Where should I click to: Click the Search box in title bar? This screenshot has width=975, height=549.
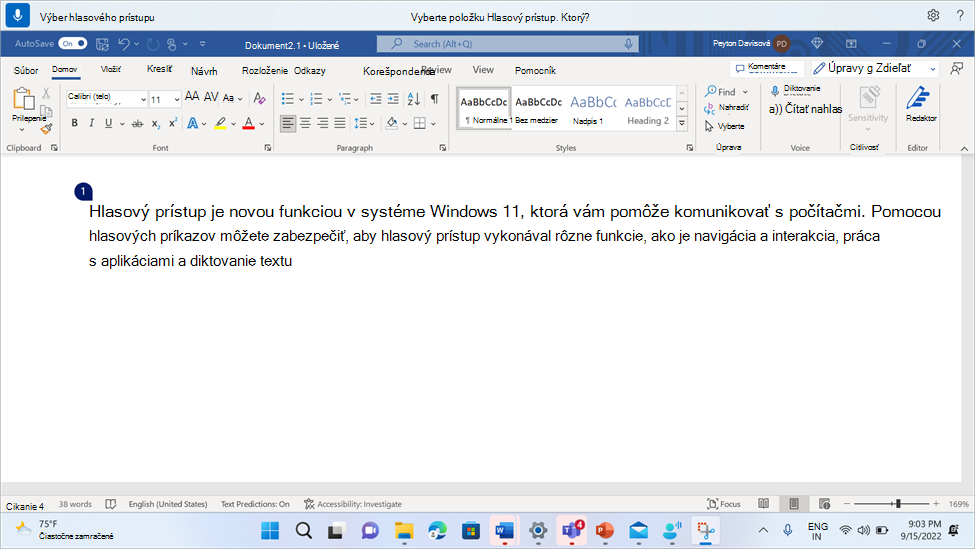(507, 44)
